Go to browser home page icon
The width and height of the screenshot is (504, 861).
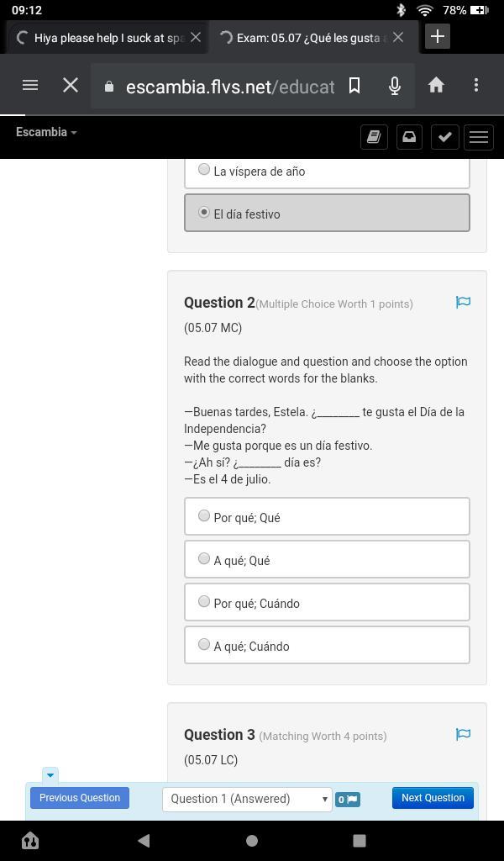(x=436, y=85)
